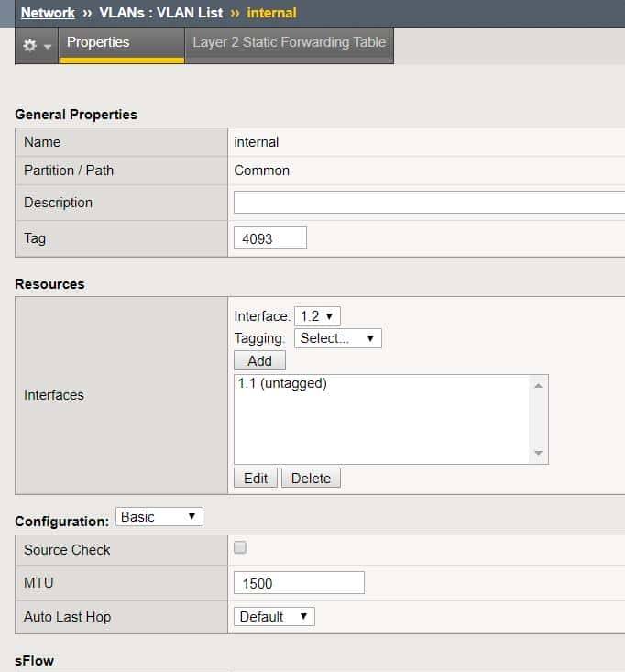Expand the Tagging Select dropdown

[337, 338]
